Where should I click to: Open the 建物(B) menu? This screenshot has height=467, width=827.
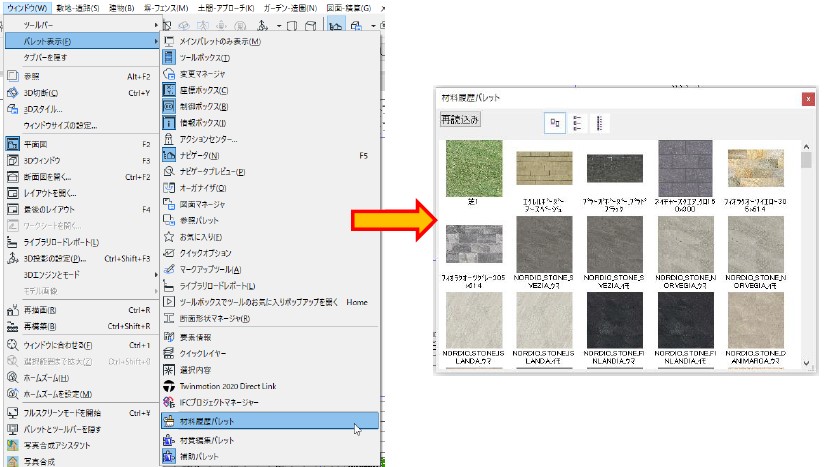coord(122,8)
